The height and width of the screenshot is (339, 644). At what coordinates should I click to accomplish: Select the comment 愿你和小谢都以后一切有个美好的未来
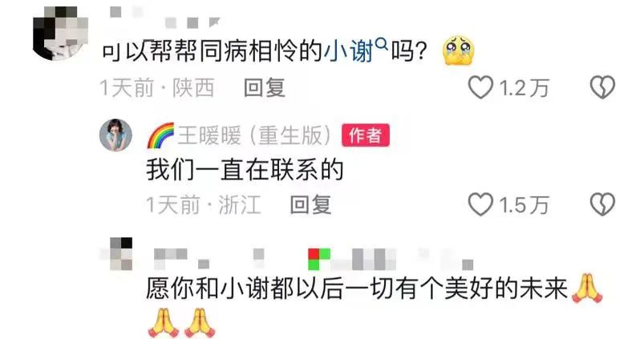[357, 289]
